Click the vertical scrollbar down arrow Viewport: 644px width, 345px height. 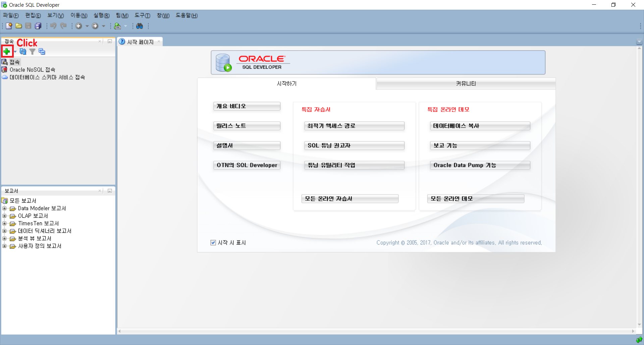click(x=639, y=325)
